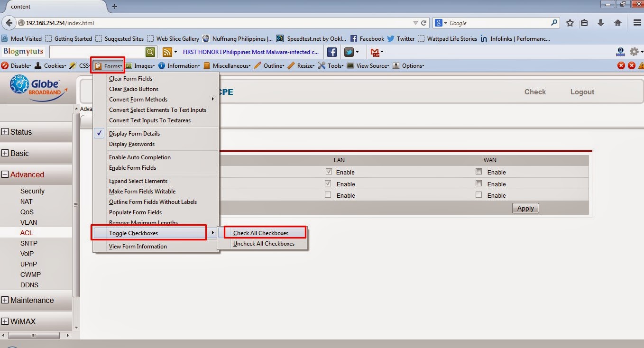Viewport: 644px width, 348px height.
Task: Click the sidebar vertical scrollbar
Action: 76,205
